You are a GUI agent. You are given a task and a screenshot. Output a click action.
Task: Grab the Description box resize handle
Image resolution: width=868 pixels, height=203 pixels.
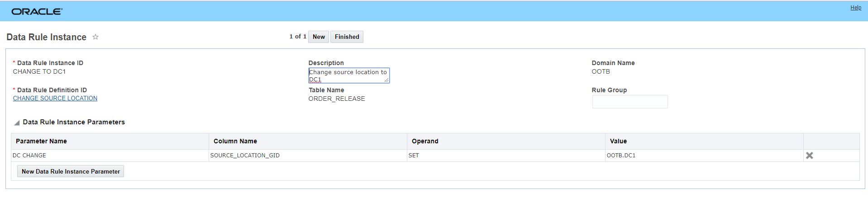pyautogui.click(x=386, y=80)
